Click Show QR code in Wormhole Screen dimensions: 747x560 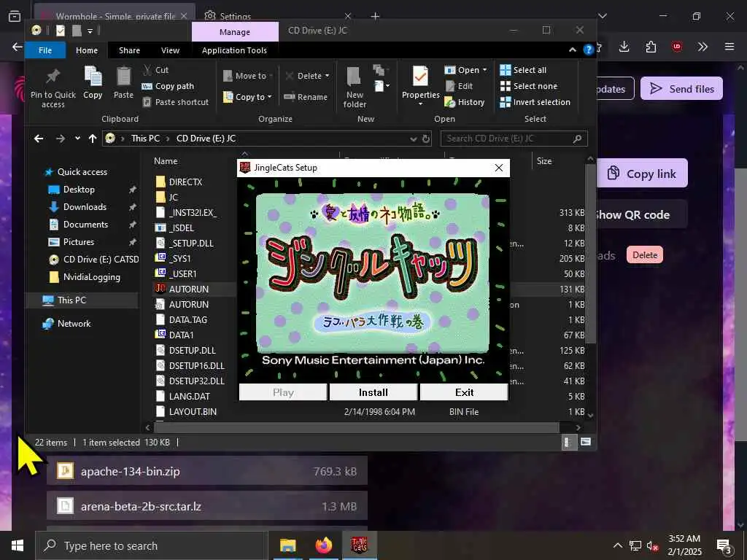tap(641, 215)
